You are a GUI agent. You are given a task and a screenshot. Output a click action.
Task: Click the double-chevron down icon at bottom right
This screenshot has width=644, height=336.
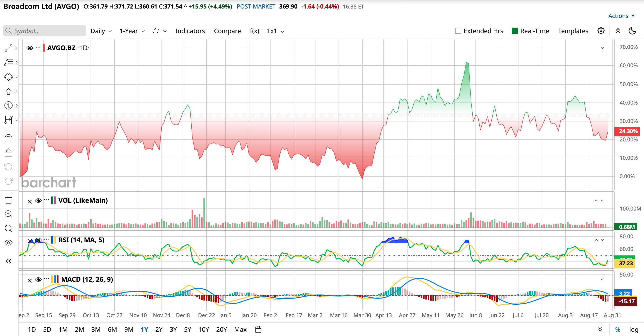point(600,329)
